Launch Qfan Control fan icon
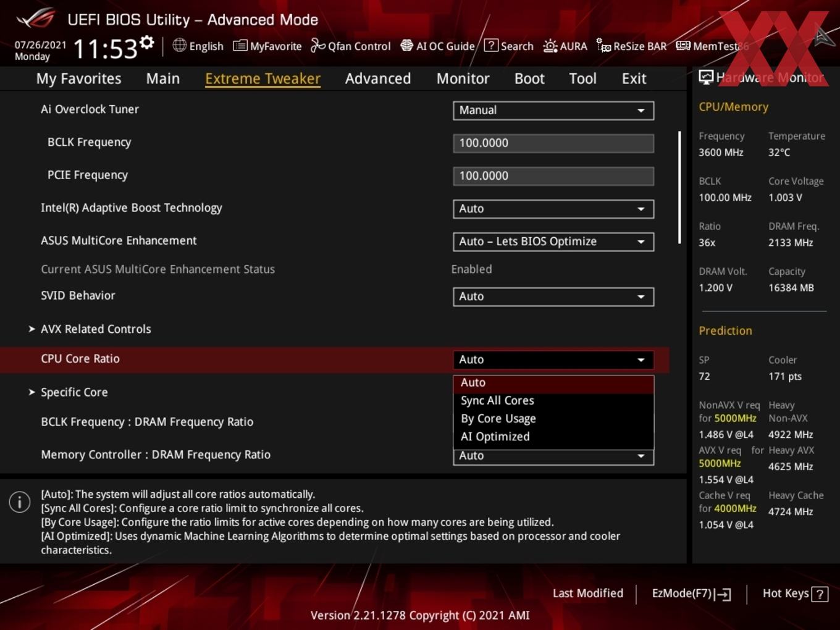The width and height of the screenshot is (840, 630). pyautogui.click(x=317, y=46)
